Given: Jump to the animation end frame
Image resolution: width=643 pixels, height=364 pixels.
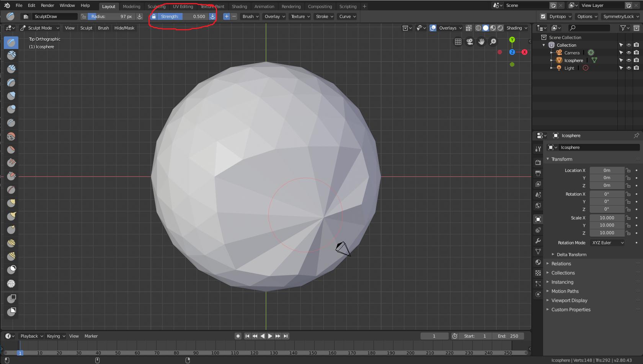Looking at the screenshot, I should pyautogui.click(x=286, y=336).
